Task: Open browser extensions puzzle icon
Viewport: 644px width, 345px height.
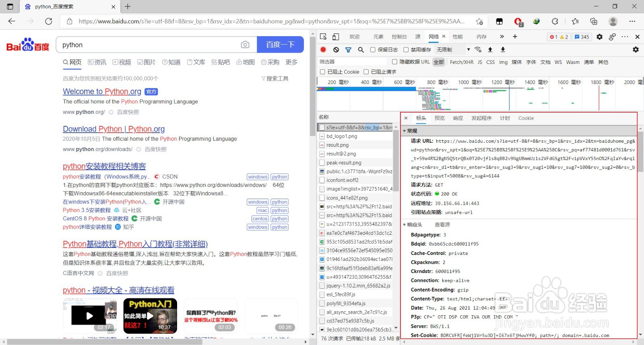Action: coord(555,21)
